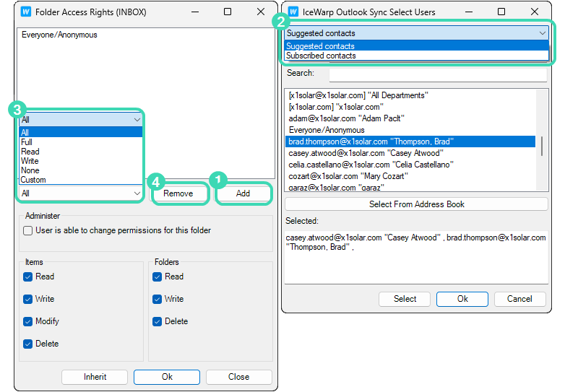Viewport: 565px width, 392px height.
Task: Select the Write rights option
Action: [81, 161]
